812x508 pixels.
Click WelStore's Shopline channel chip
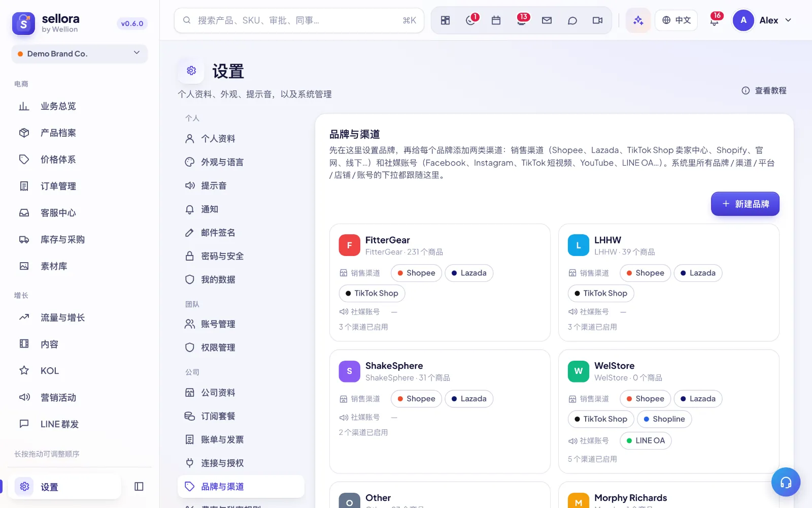point(664,419)
